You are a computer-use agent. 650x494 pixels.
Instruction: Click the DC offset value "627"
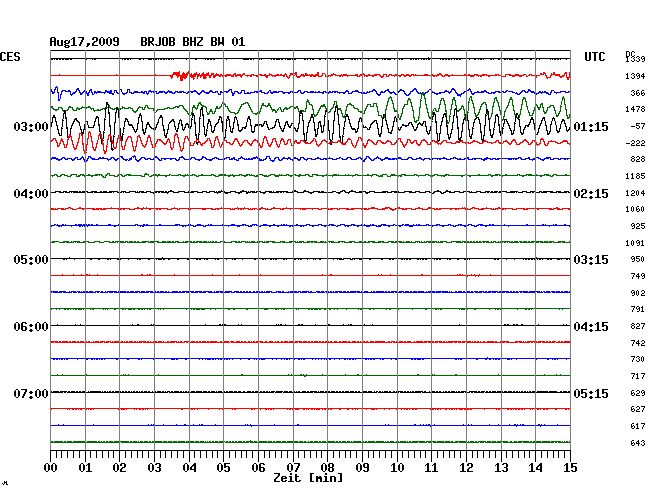click(x=638, y=409)
